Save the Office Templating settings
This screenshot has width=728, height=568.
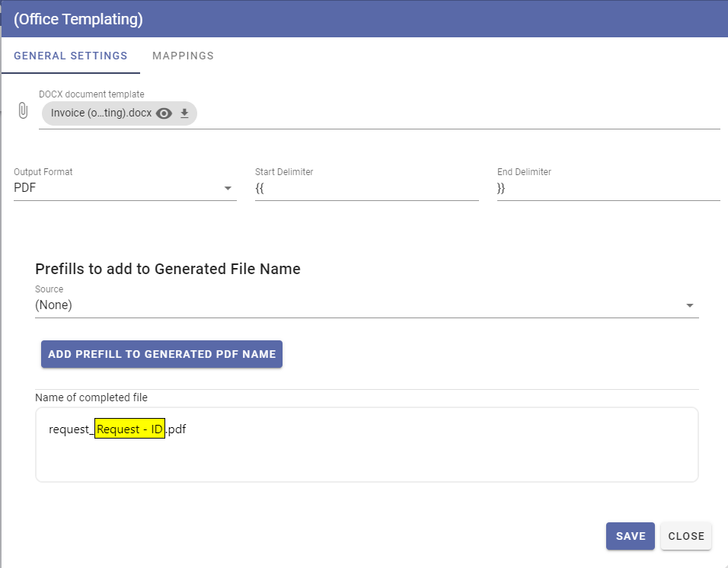630,536
